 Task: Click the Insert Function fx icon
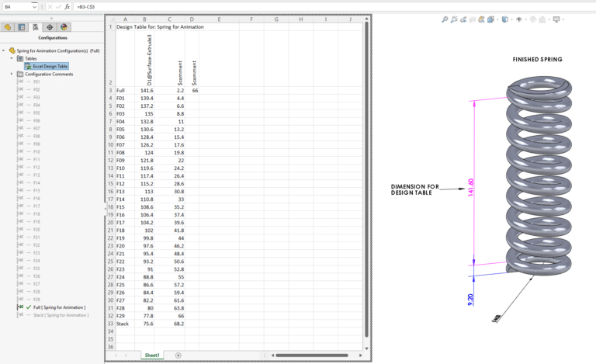pos(67,6)
